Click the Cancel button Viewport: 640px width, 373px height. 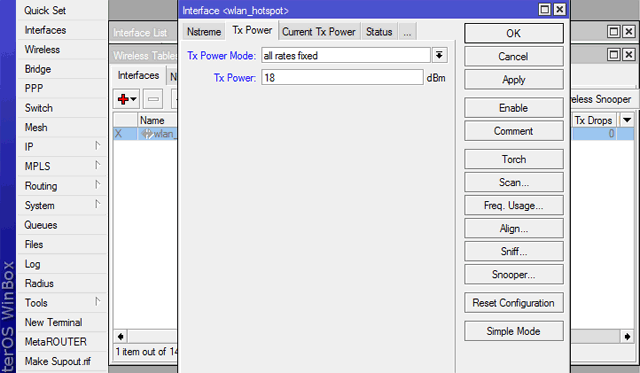tap(513, 56)
